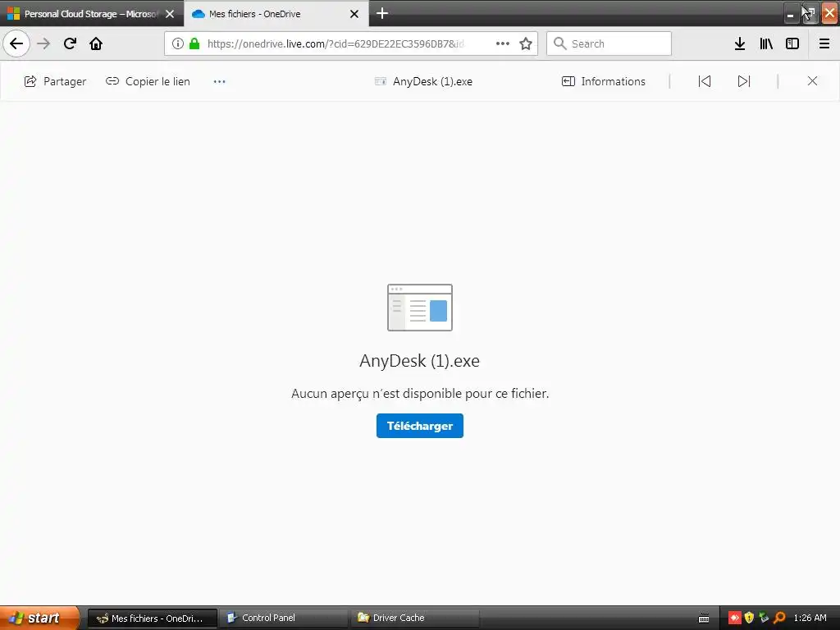This screenshot has height=630, width=840.
Task: Click the green padlock security icon
Action: (x=194, y=43)
